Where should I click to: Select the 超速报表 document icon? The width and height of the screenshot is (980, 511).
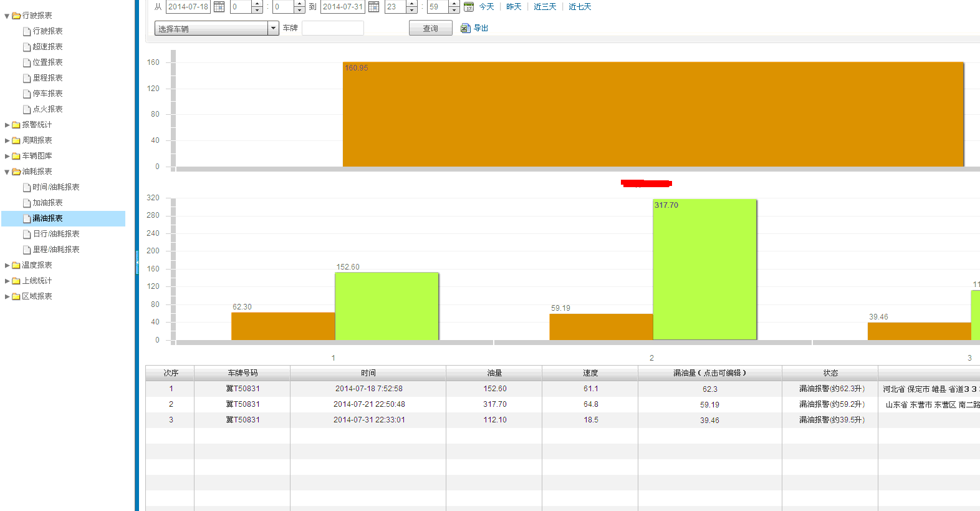coord(27,47)
